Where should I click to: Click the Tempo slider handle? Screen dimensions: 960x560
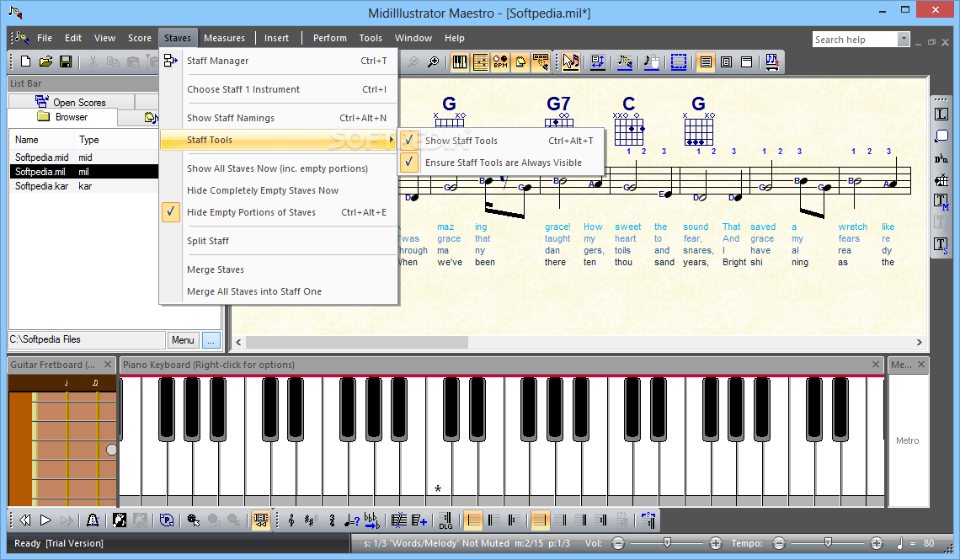pos(828,542)
